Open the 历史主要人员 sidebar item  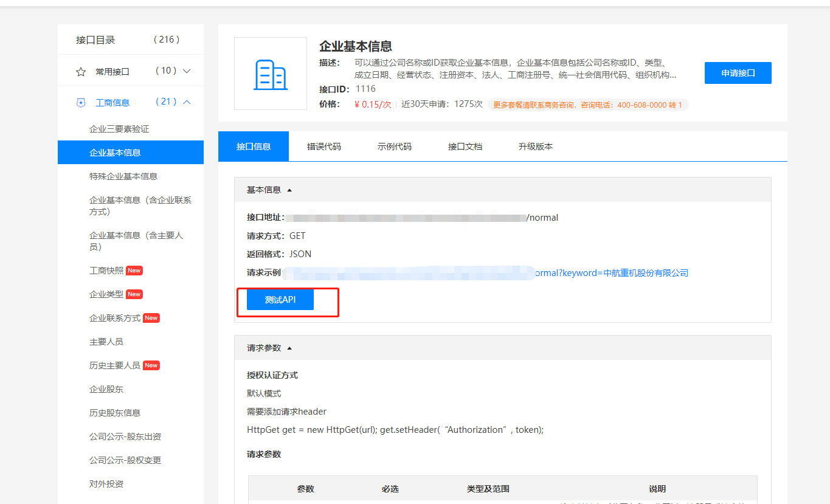115,365
